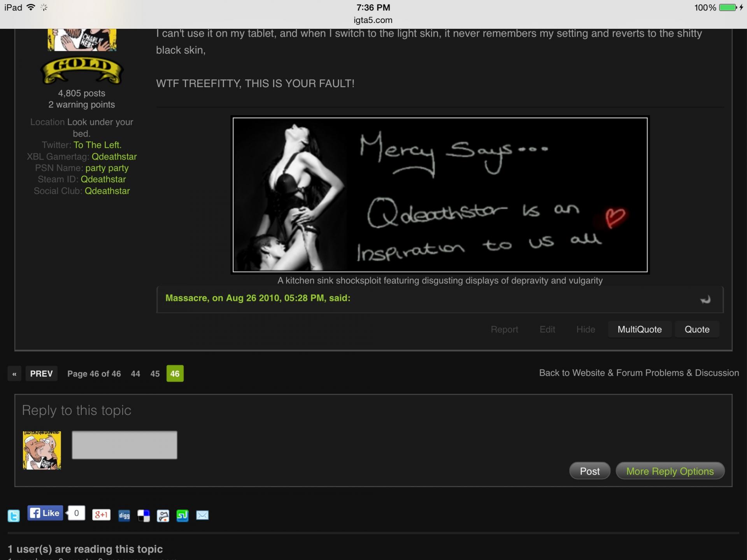Screen dimensions: 747x560
Task: Go to page 44
Action: [x=135, y=374]
